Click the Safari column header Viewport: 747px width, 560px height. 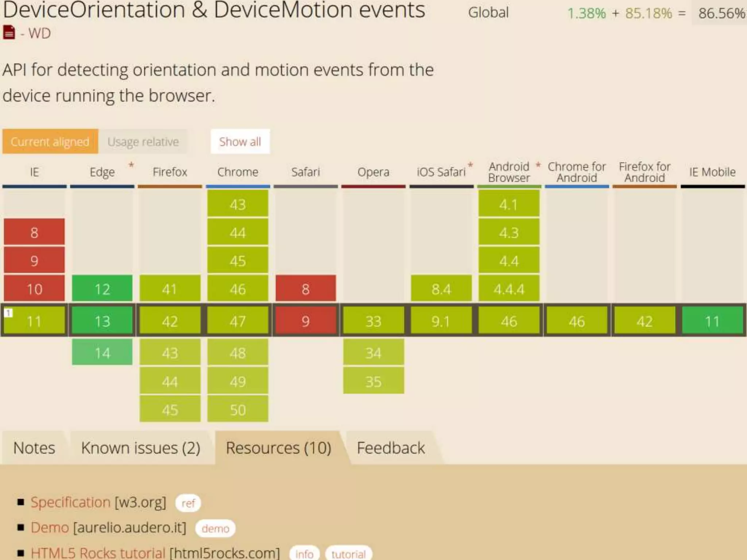coord(306,172)
